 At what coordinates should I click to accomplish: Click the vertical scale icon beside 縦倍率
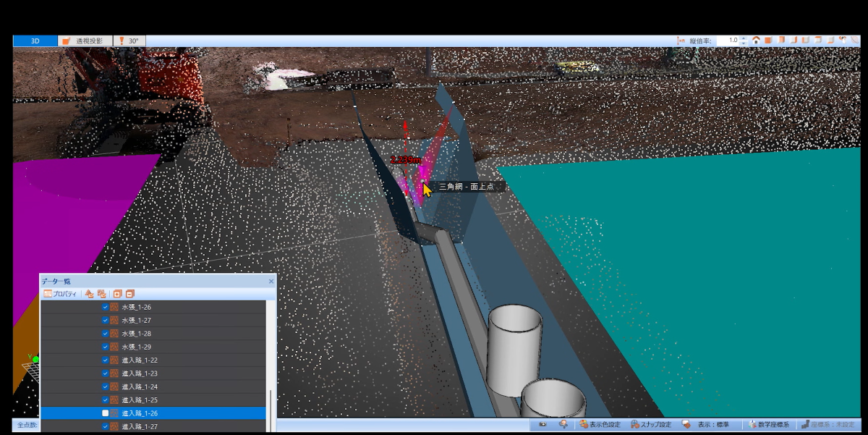[680, 41]
